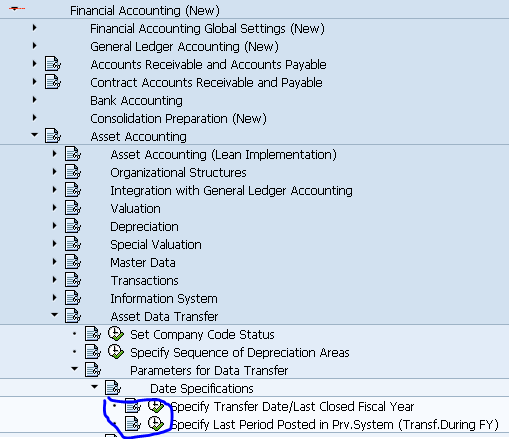Select Information System tree entry
The height and width of the screenshot is (439, 509).
pyautogui.click(x=164, y=298)
